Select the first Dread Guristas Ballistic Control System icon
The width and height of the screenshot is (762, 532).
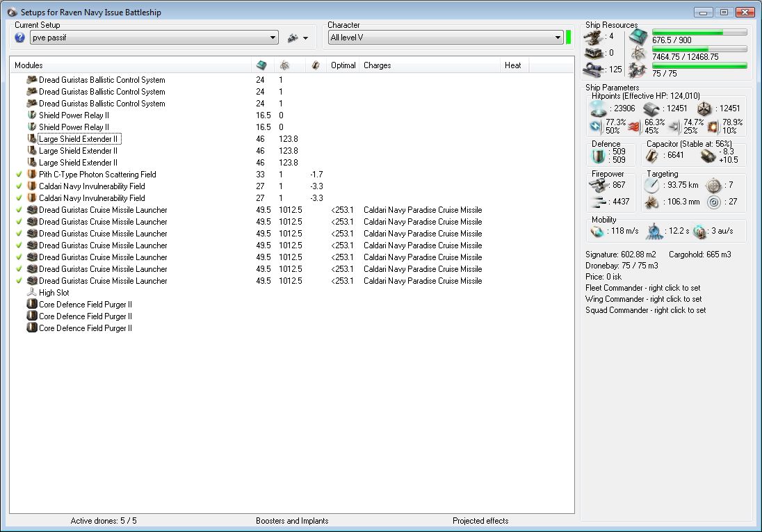(32, 79)
